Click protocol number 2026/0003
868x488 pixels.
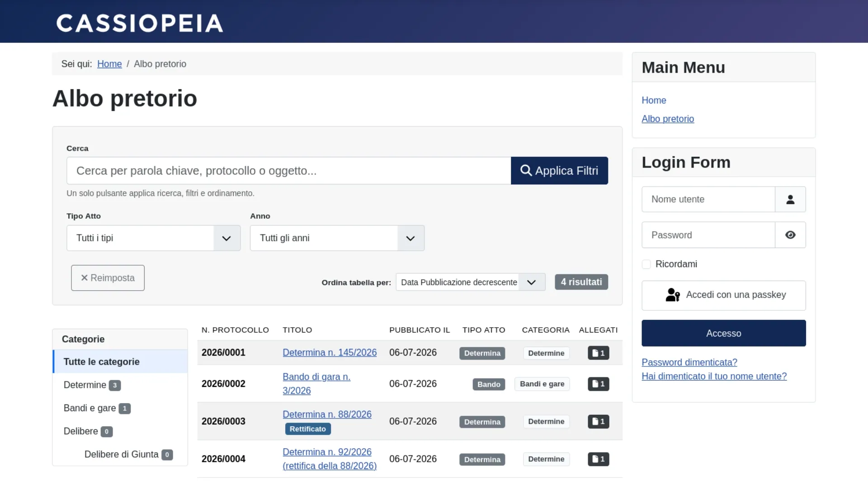tap(223, 422)
